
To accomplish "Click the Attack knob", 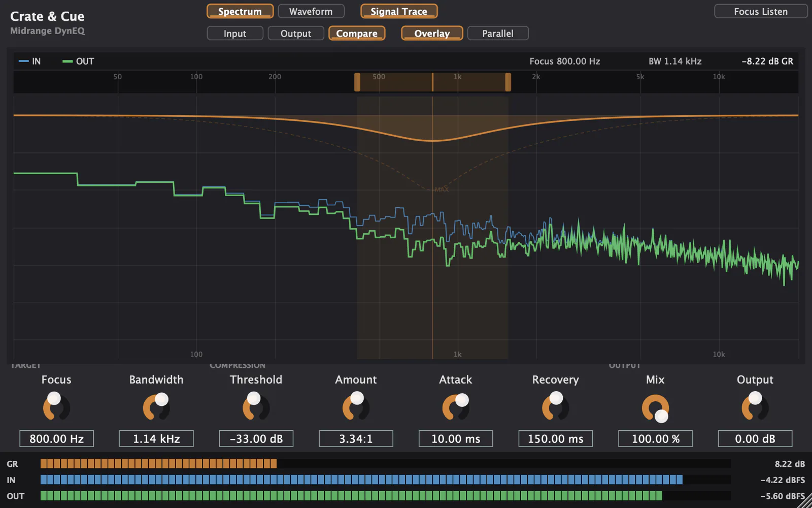I will [456, 407].
